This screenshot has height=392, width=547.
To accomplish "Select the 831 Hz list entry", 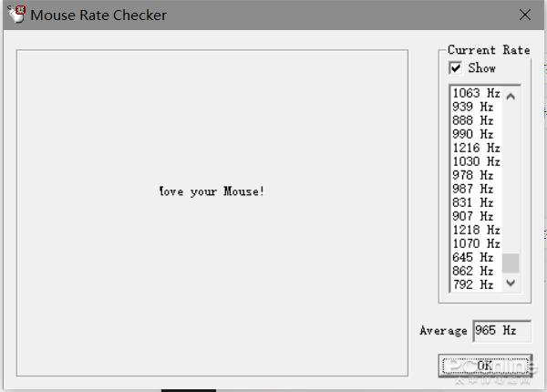I will click(477, 202).
